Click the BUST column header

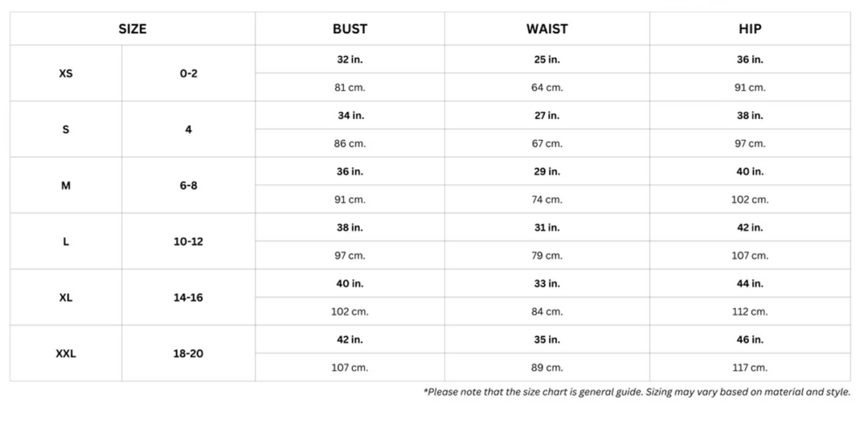click(x=350, y=29)
